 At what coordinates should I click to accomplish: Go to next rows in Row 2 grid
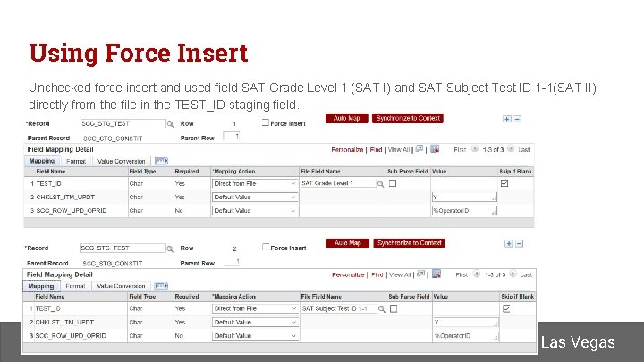tap(513, 274)
